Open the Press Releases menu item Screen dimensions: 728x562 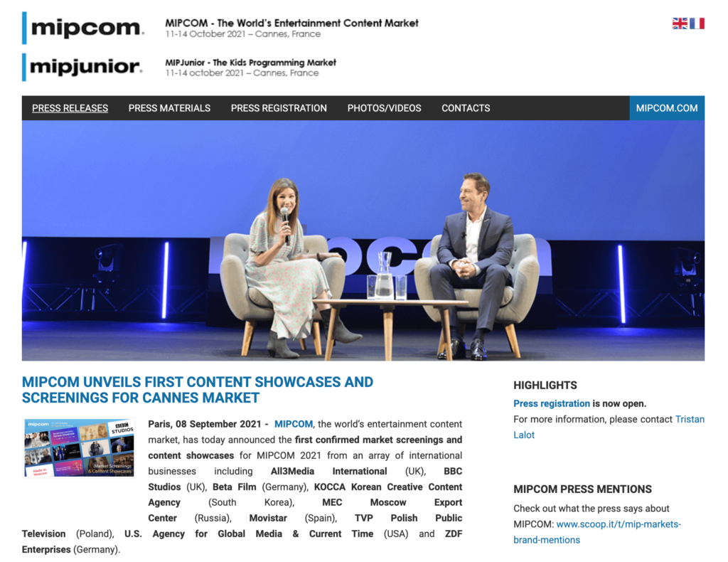click(x=70, y=108)
